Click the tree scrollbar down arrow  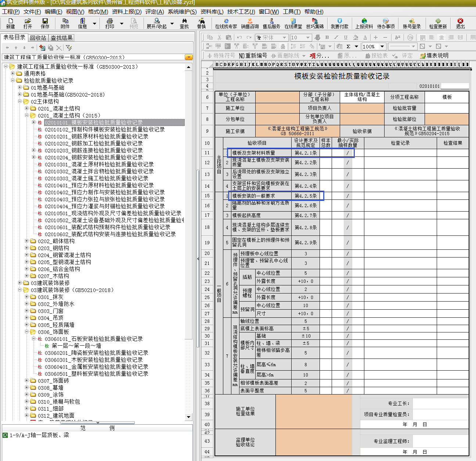coord(189,417)
